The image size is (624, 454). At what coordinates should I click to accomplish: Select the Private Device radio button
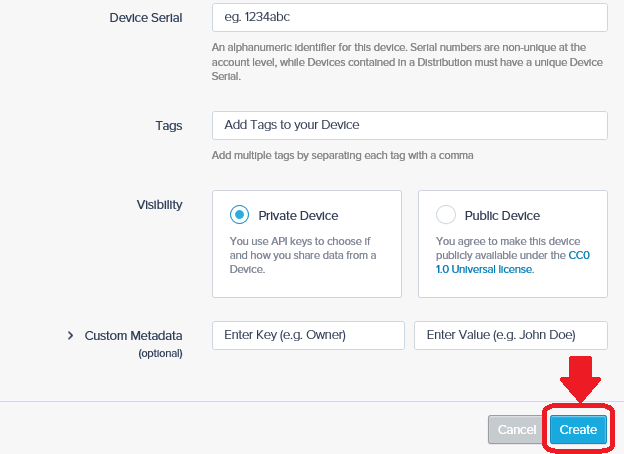point(239,215)
